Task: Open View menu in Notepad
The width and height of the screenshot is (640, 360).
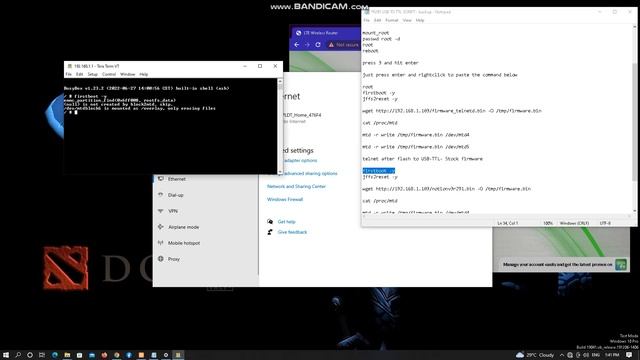Action: (407, 20)
